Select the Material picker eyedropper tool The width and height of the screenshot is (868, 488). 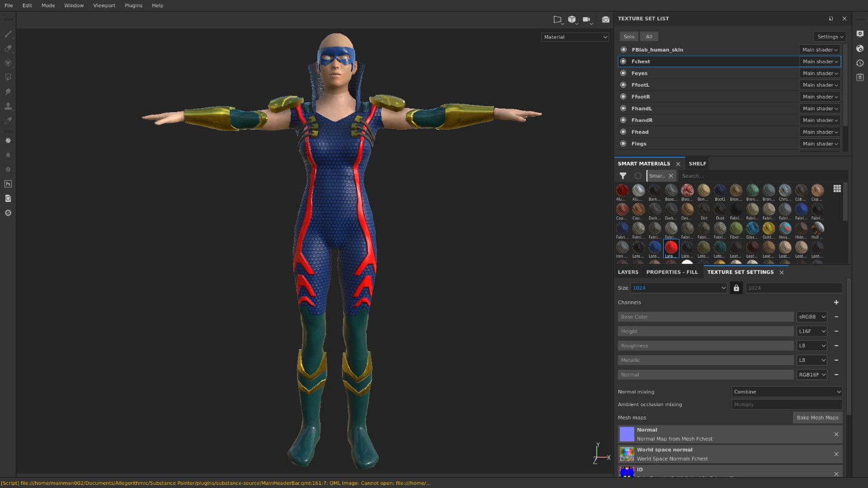coord(8,121)
